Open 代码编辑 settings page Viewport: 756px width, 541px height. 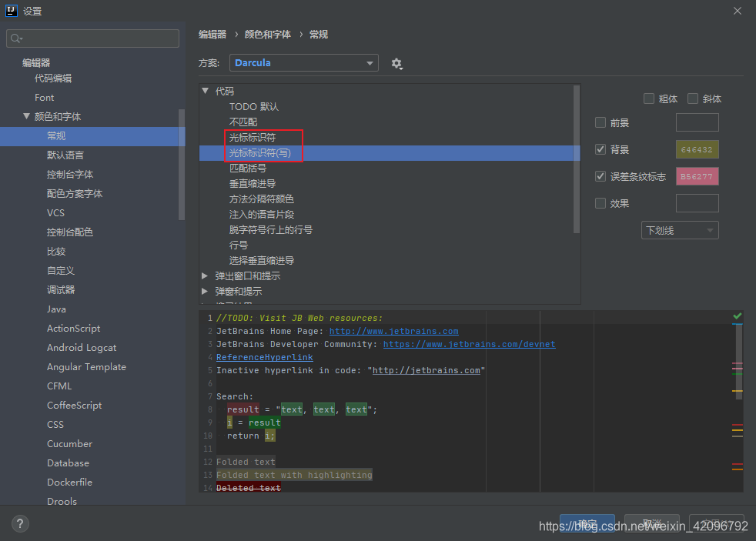coord(53,78)
